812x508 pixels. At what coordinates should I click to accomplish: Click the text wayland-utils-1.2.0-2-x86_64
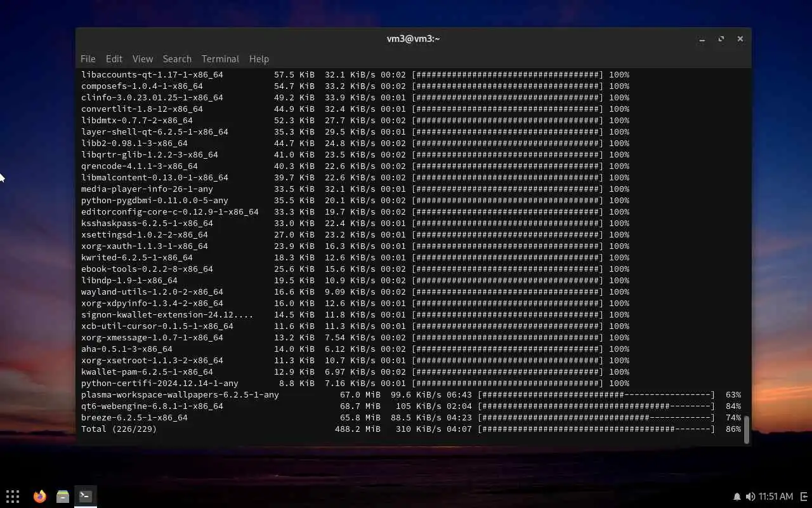[152, 292]
